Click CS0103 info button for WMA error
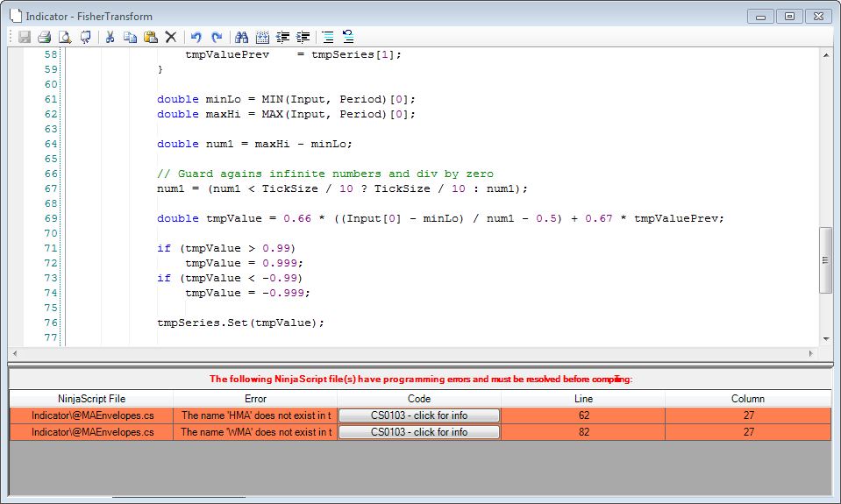Viewport: 841px width, 504px height. 418,432
